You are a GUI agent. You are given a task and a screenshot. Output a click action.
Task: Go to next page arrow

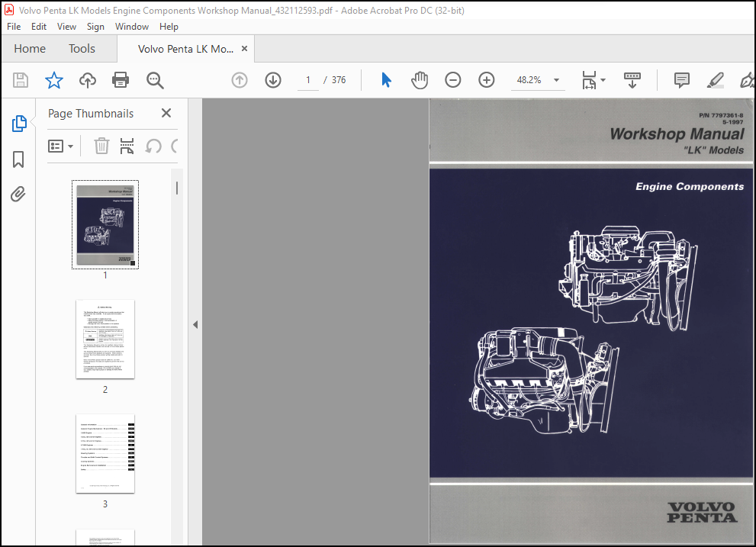point(273,80)
